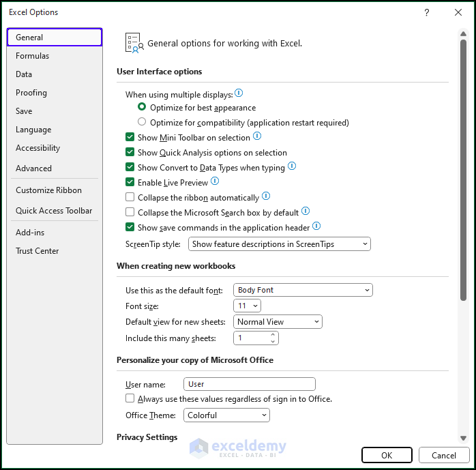
Task: Go to the Proofing category
Action: (55, 93)
